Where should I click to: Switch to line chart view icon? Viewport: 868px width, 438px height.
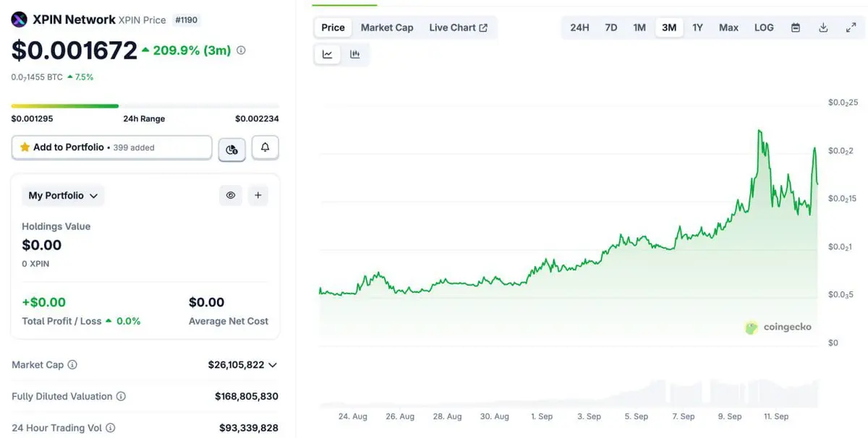[328, 54]
